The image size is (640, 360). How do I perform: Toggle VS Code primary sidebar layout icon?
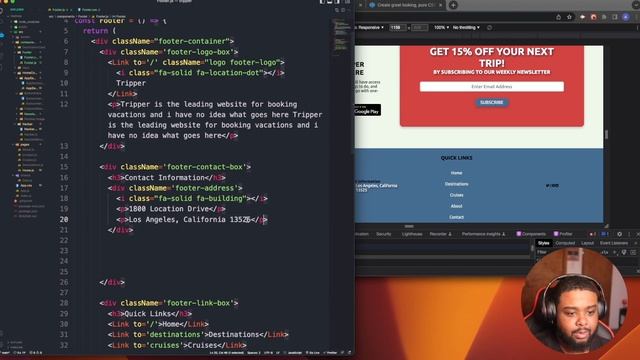click(x=322, y=2)
